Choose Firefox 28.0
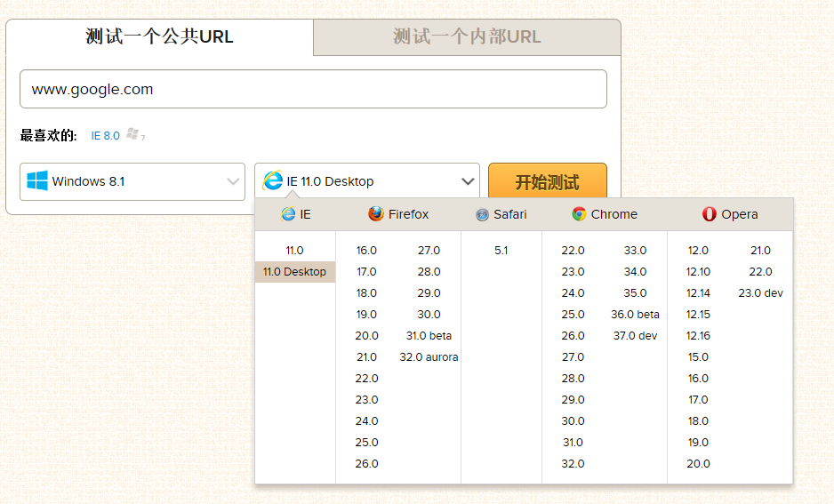 pyautogui.click(x=429, y=272)
